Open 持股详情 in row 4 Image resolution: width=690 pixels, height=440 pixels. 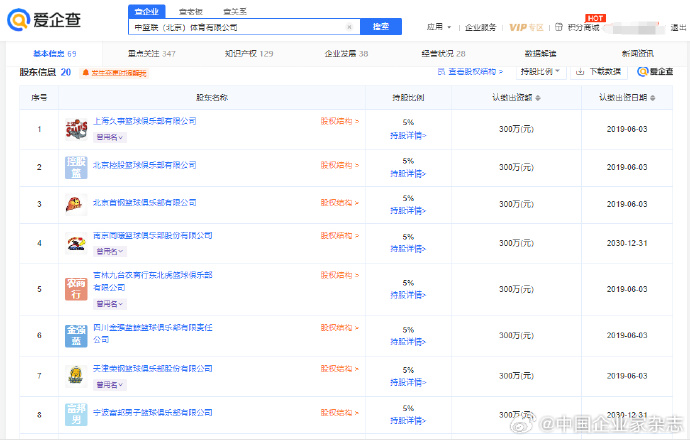pyautogui.click(x=408, y=249)
